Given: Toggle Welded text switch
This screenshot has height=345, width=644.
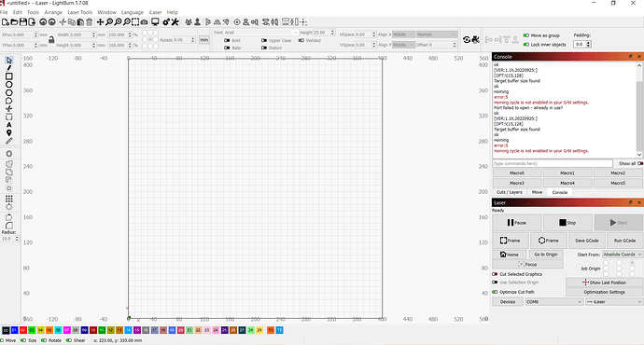Looking at the screenshot, I should point(301,40).
